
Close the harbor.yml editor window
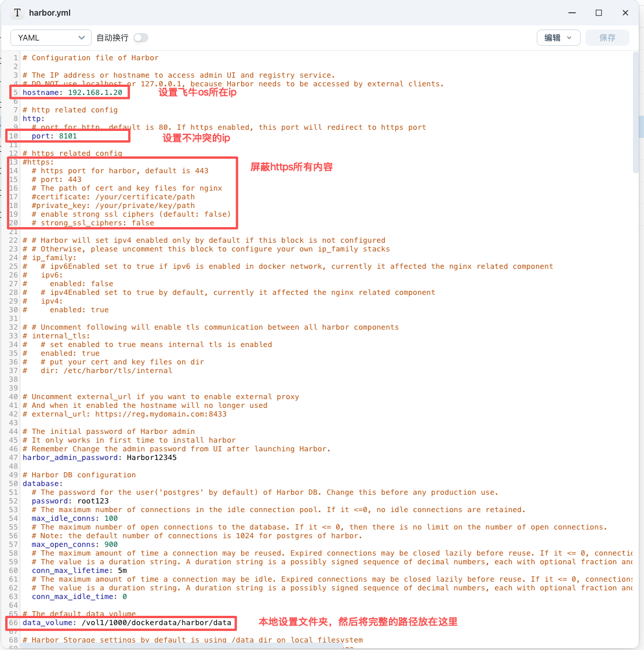point(625,13)
